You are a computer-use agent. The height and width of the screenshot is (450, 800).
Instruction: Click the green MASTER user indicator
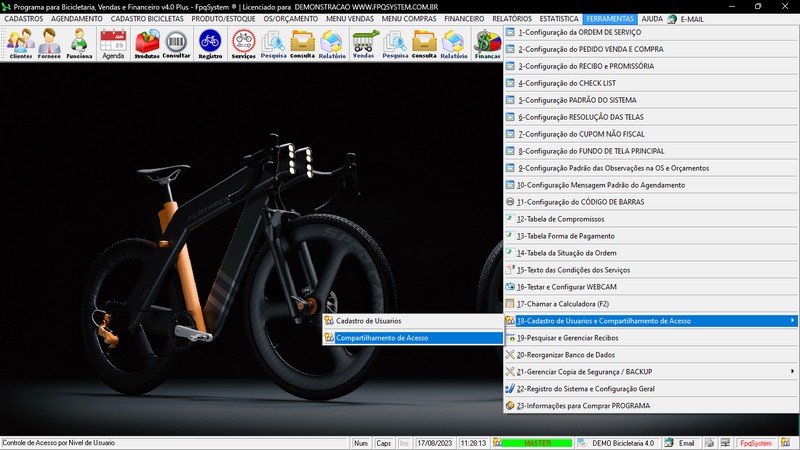pyautogui.click(x=537, y=443)
